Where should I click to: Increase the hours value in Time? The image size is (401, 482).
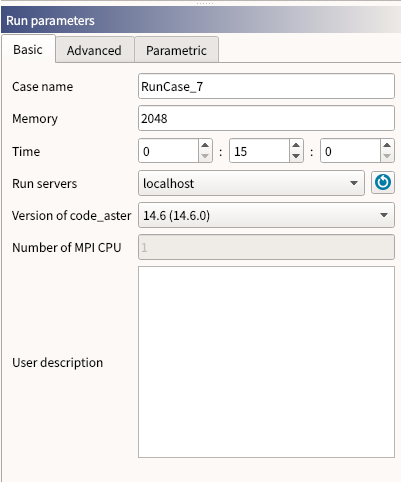205,145
